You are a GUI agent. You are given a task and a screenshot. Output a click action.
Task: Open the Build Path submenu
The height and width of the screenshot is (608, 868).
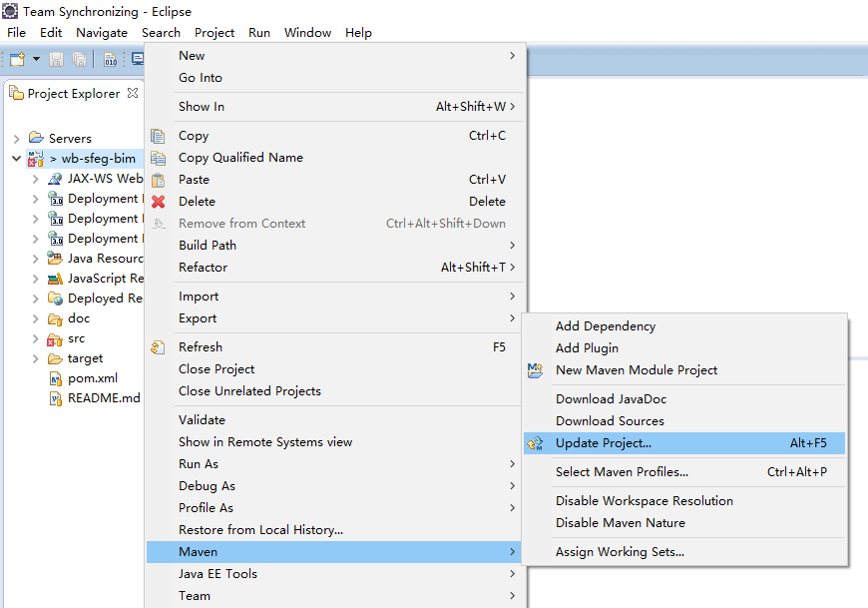(334, 246)
